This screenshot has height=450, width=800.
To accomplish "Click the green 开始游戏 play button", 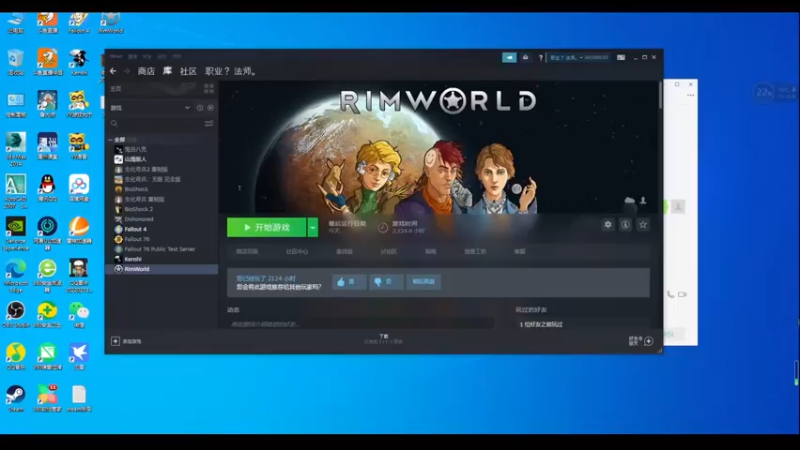I will click(266, 228).
